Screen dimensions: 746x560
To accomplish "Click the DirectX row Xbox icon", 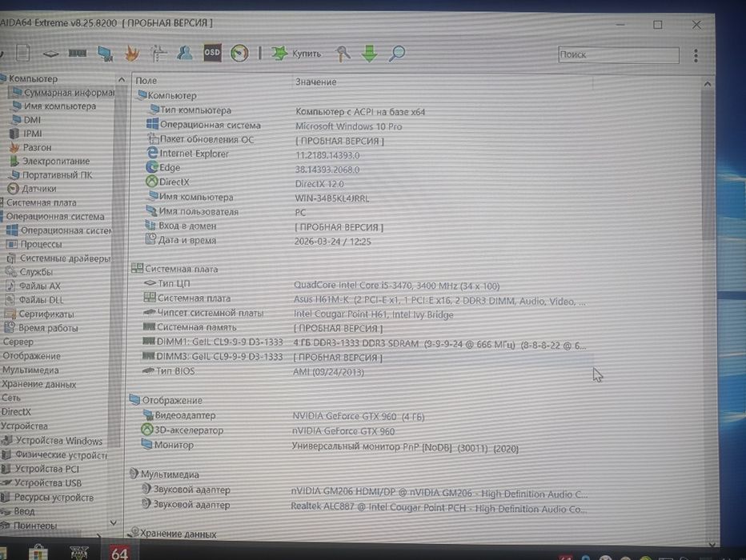I will pos(151,181).
